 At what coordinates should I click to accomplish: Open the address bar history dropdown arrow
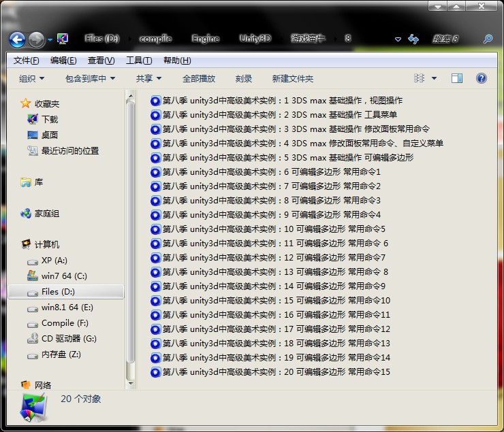(398, 39)
